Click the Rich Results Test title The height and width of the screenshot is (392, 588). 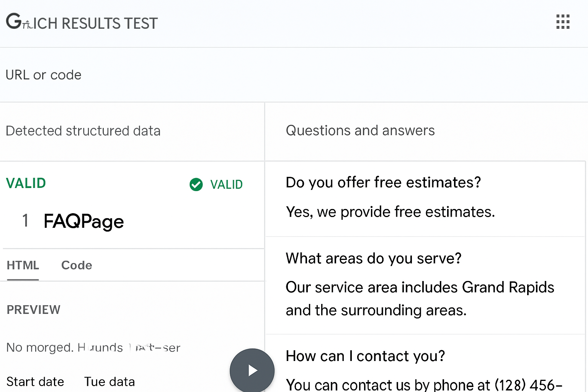tap(96, 23)
